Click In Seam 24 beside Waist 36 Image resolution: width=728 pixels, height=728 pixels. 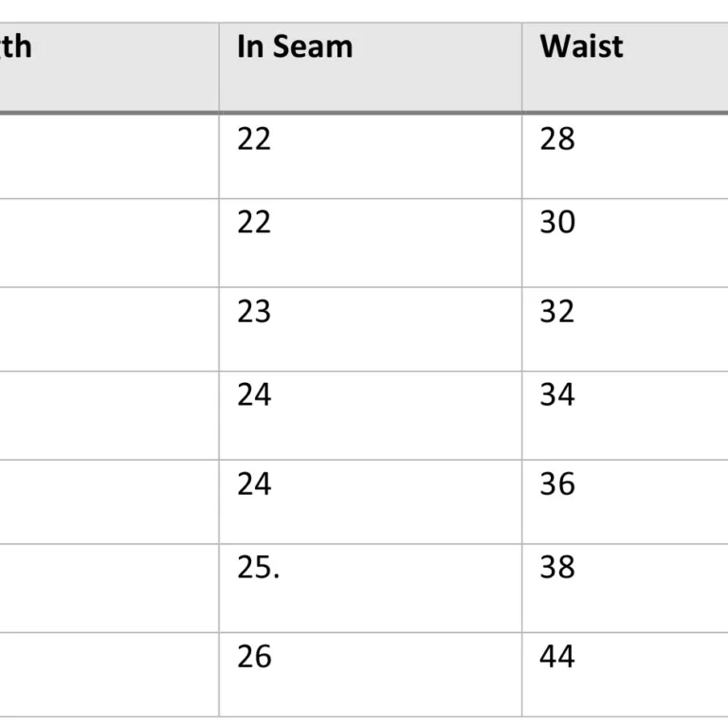pos(254,484)
